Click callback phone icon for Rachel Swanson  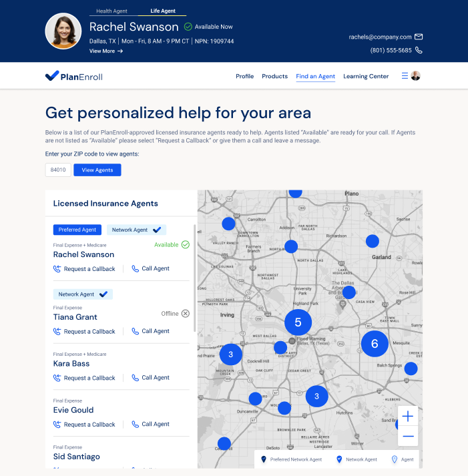coord(57,269)
